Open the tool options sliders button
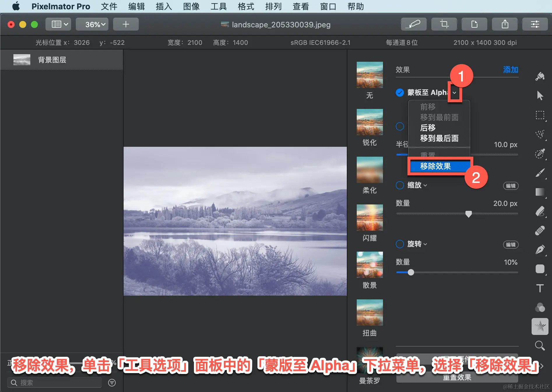 point(535,24)
